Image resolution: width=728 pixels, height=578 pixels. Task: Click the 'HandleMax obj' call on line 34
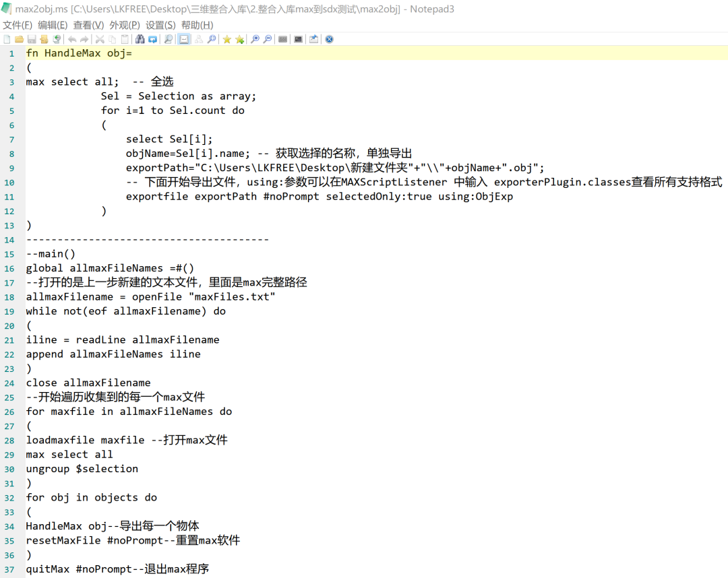coord(66,527)
